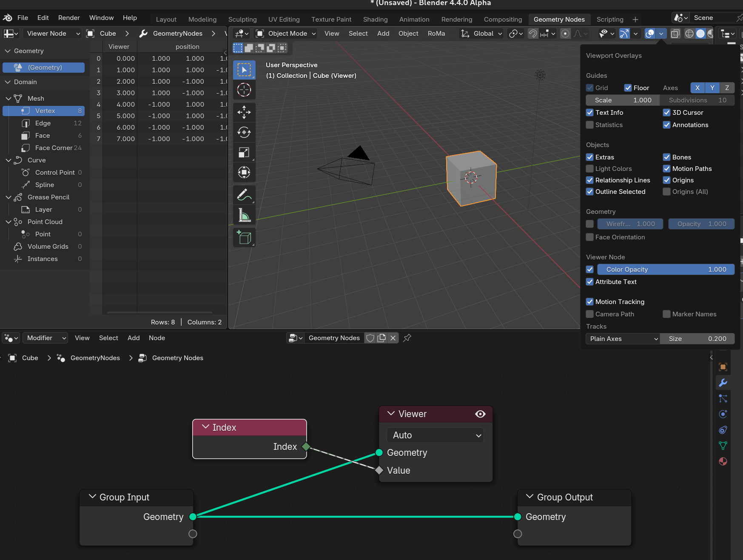Select the Scale tool icon
The image size is (743, 560).
[x=244, y=153]
